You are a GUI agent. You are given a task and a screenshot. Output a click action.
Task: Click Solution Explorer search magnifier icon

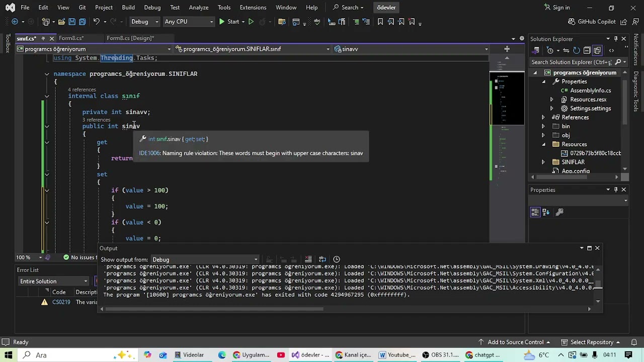pos(617,62)
